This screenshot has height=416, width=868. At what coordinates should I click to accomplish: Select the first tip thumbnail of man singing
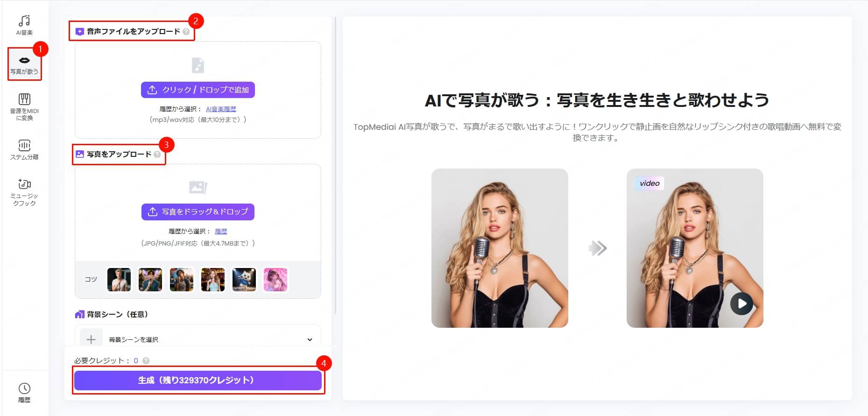(x=119, y=280)
